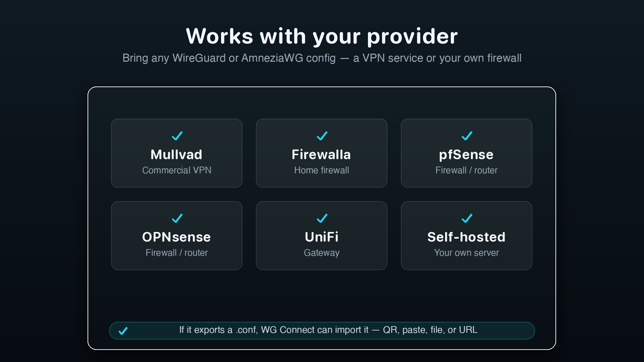Viewport: 644px width, 362px height.
Task: Select the OPNsense provider name
Action: point(176,237)
